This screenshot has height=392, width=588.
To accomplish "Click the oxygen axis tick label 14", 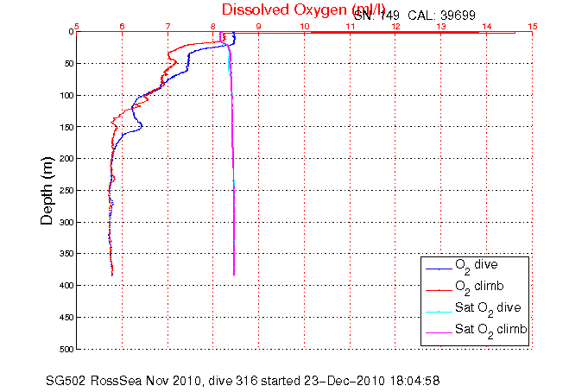I will [487, 26].
